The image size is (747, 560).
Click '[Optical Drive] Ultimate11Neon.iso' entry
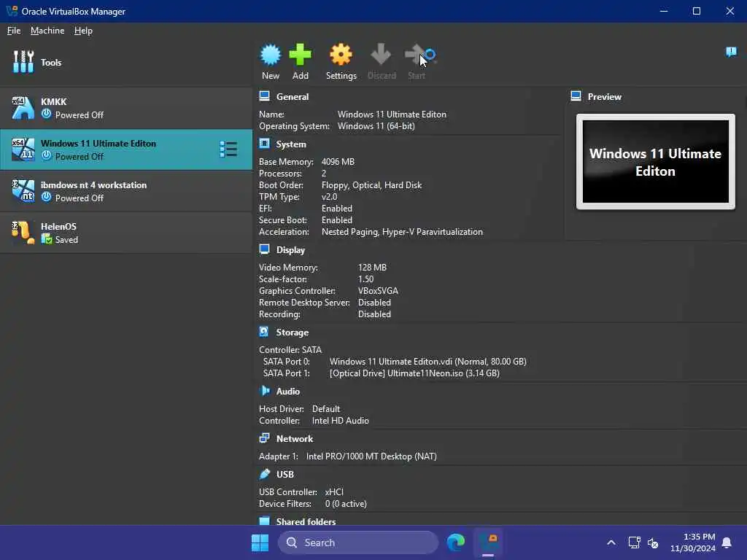point(414,373)
